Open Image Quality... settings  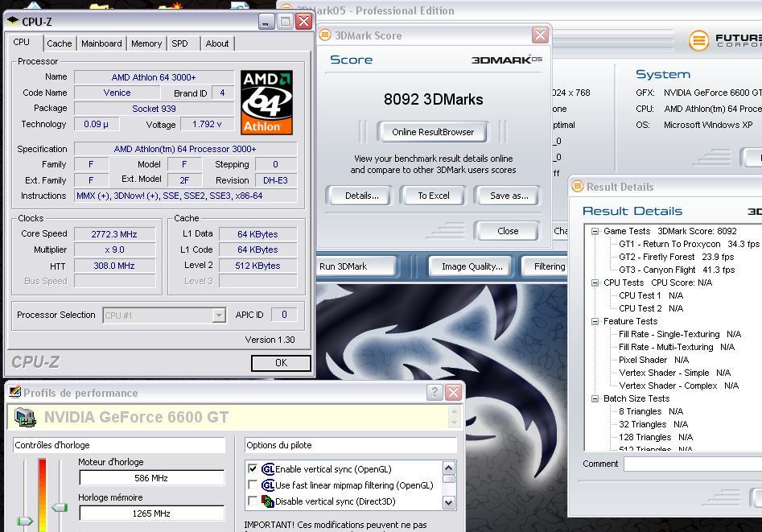click(x=472, y=266)
